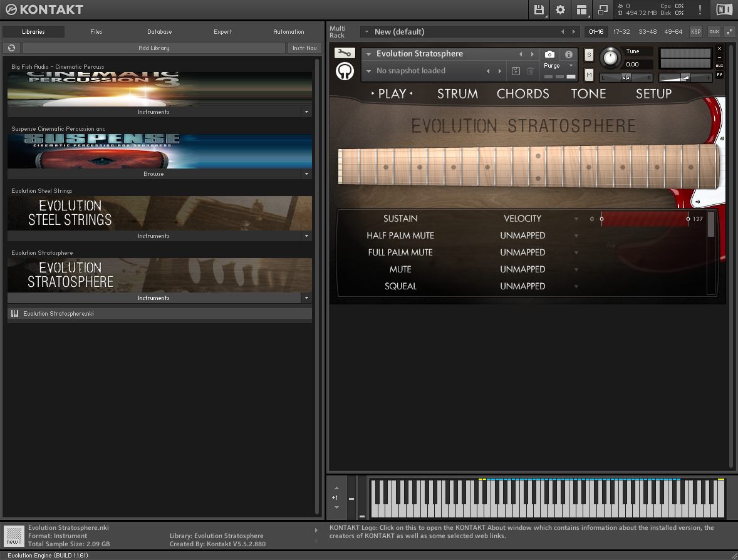The image size is (738, 560).
Task: Open the SETUP tab
Action: click(654, 94)
